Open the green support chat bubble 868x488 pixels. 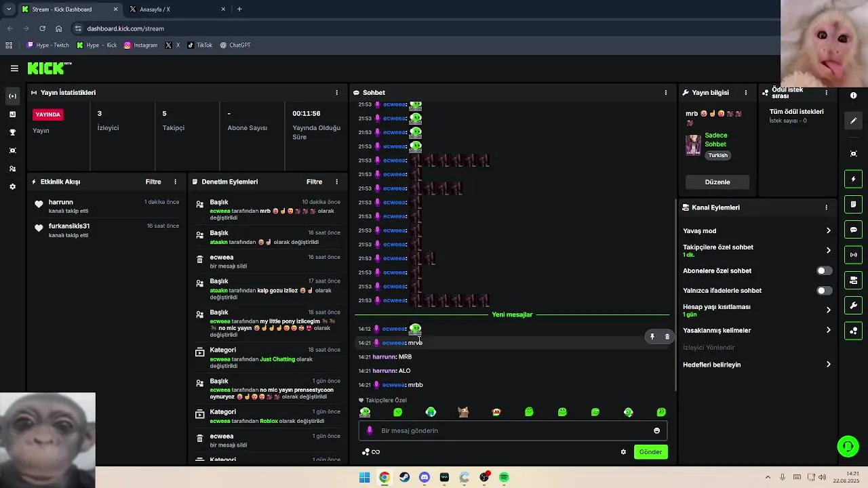(848, 446)
